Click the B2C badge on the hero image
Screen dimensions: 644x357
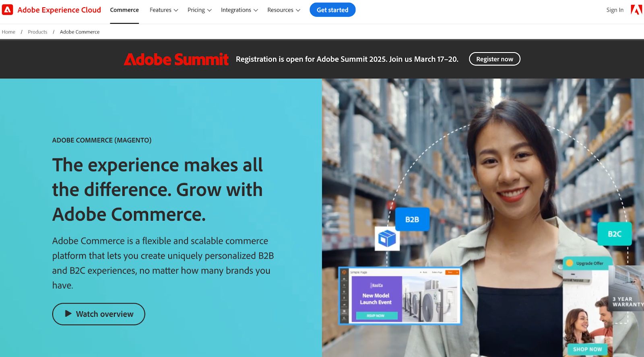(x=615, y=234)
